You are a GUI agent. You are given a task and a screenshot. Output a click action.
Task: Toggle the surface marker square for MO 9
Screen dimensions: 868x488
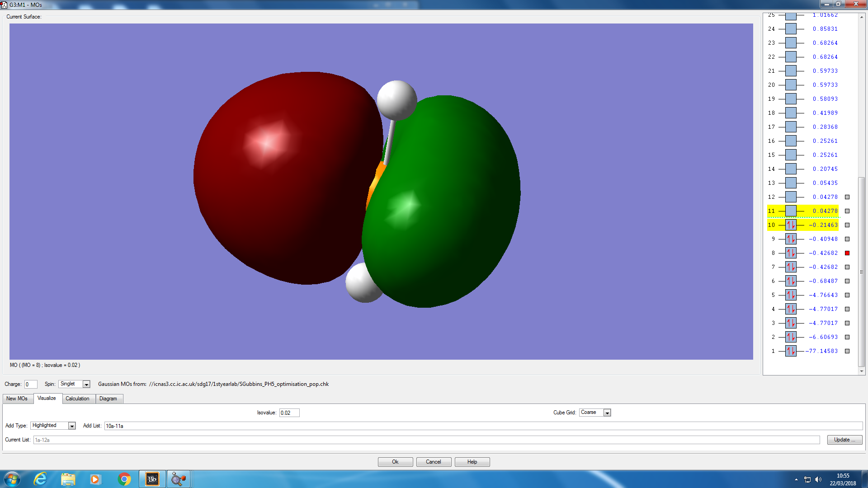pyautogui.click(x=847, y=239)
